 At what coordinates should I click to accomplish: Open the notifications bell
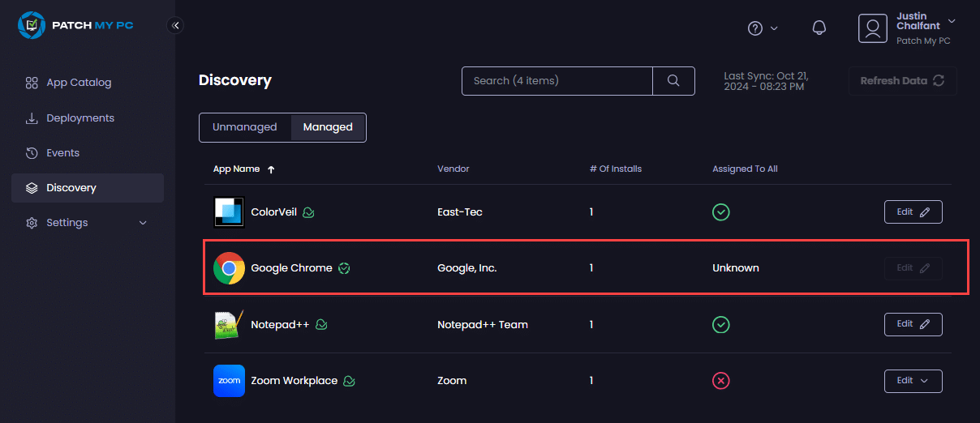click(819, 28)
